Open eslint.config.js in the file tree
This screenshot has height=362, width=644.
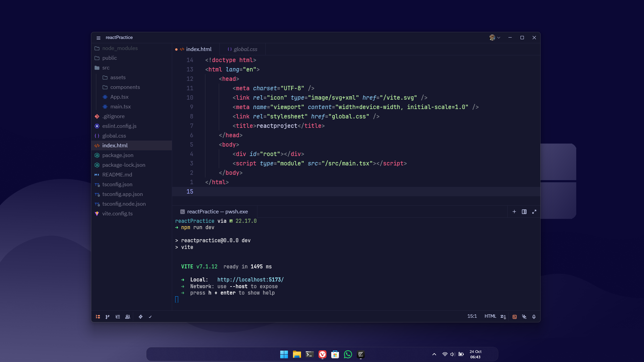pos(132,126)
